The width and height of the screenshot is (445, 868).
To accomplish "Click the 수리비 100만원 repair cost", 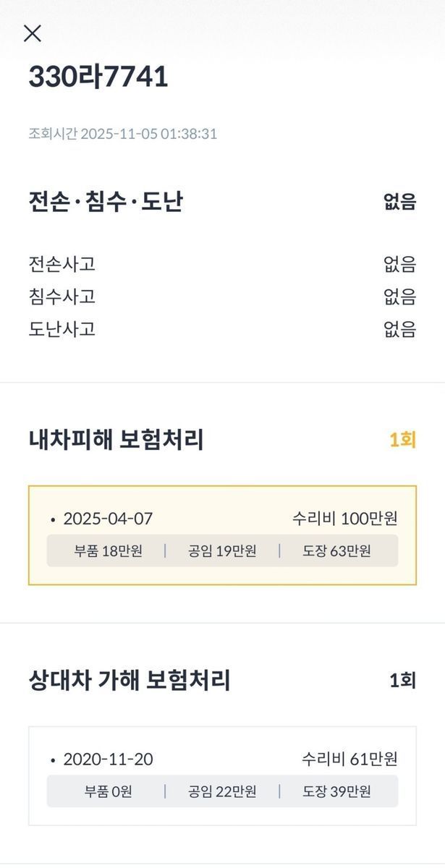I will 344,519.
